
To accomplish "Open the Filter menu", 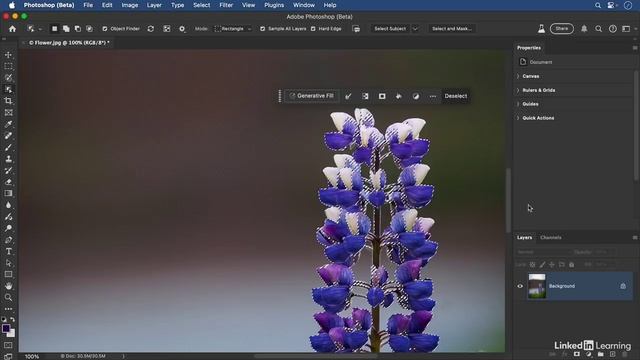I will click(226, 5).
